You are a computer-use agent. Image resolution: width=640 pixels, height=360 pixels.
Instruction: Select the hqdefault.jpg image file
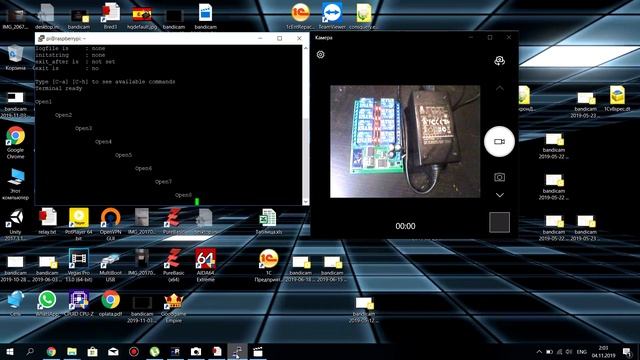pyautogui.click(x=142, y=17)
